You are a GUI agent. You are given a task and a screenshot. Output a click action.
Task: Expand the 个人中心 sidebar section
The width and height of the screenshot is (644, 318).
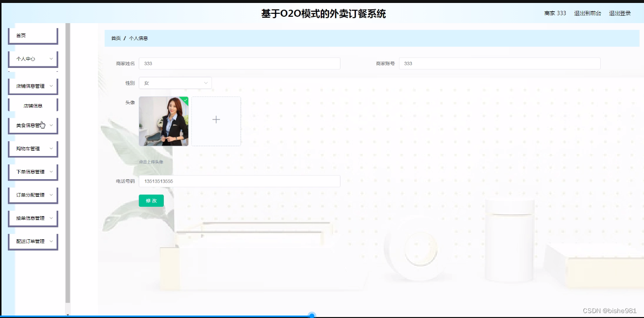point(32,59)
